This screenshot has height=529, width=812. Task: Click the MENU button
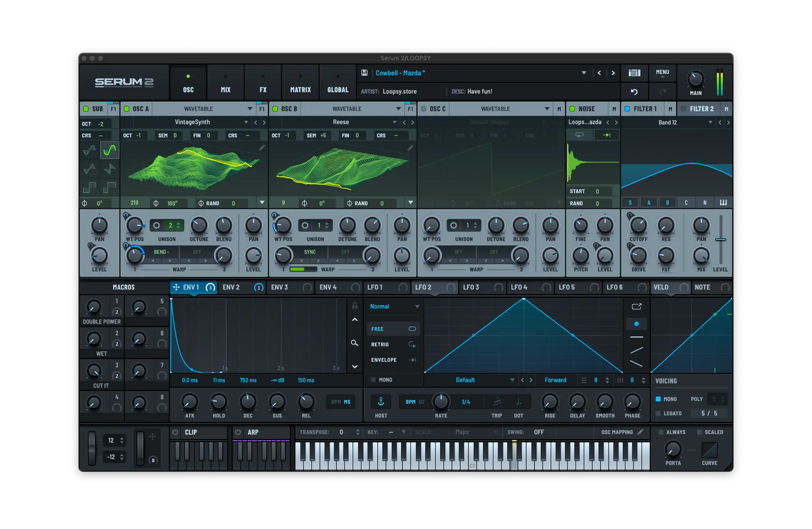663,73
